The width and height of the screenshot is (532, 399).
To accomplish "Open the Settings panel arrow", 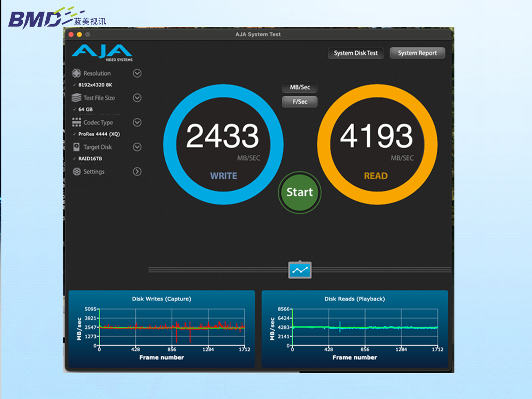I will tap(137, 172).
